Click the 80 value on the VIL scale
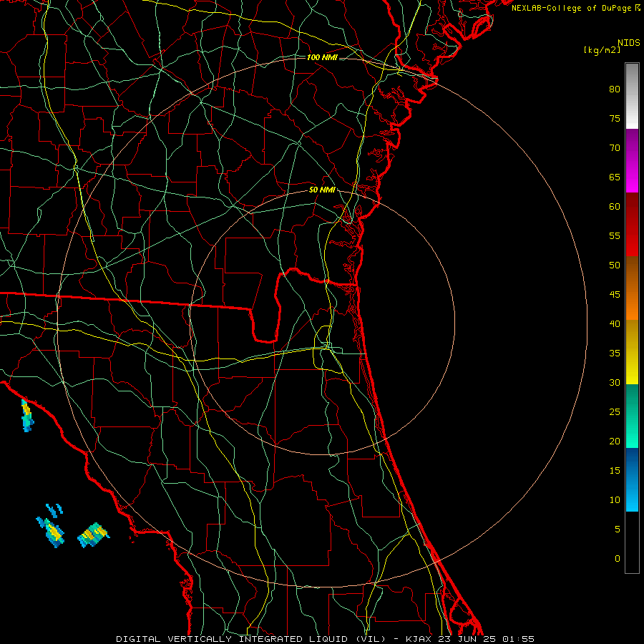644x644 pixels. point(615,89)
